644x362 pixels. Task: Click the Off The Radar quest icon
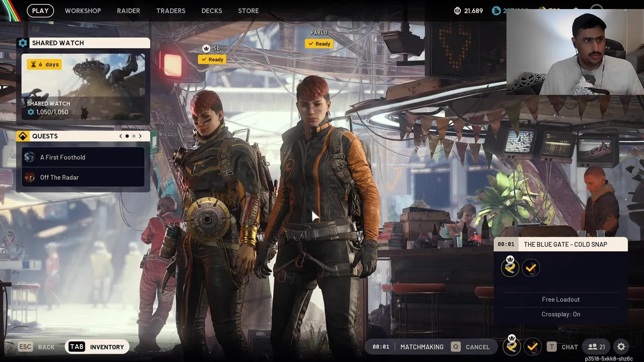point(30,177)
